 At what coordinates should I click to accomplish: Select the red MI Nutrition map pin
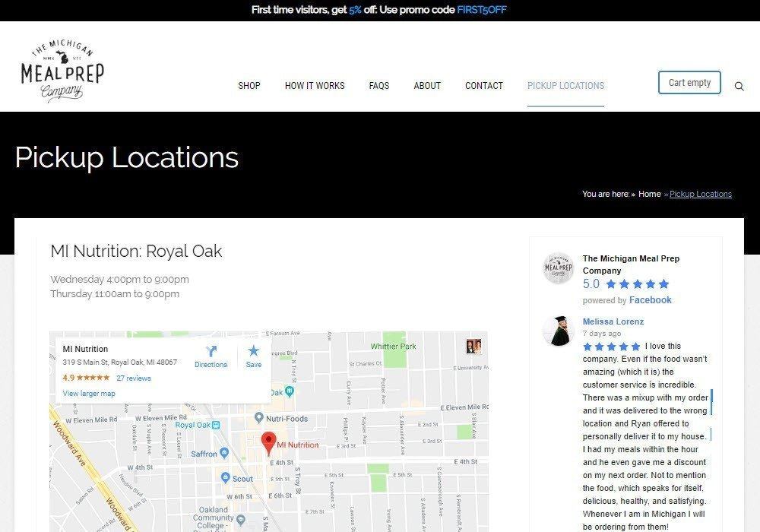268,443
